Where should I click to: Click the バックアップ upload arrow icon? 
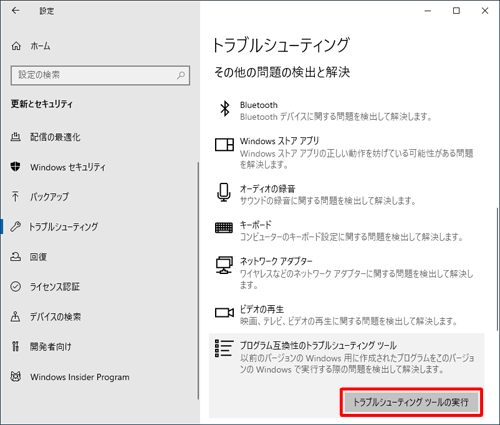coord(15,197)
